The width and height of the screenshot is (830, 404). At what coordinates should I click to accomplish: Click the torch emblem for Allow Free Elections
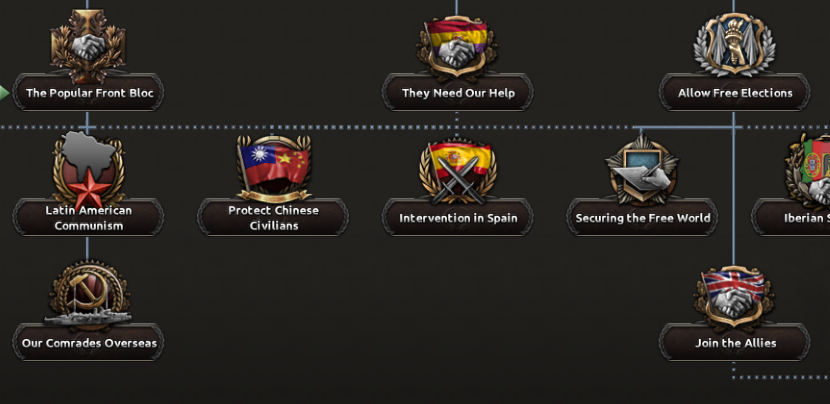pyautogui.click(x=734, y=44)
